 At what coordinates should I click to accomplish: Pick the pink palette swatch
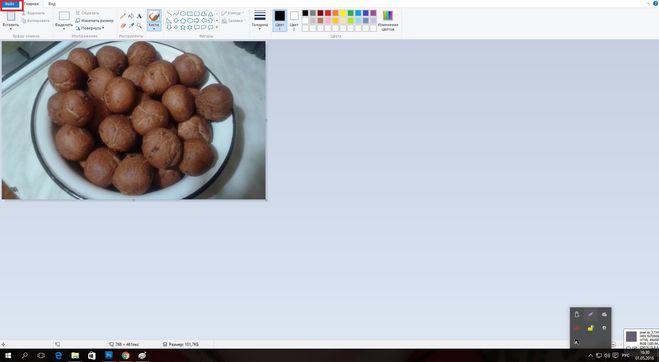[x=328, y=21]
